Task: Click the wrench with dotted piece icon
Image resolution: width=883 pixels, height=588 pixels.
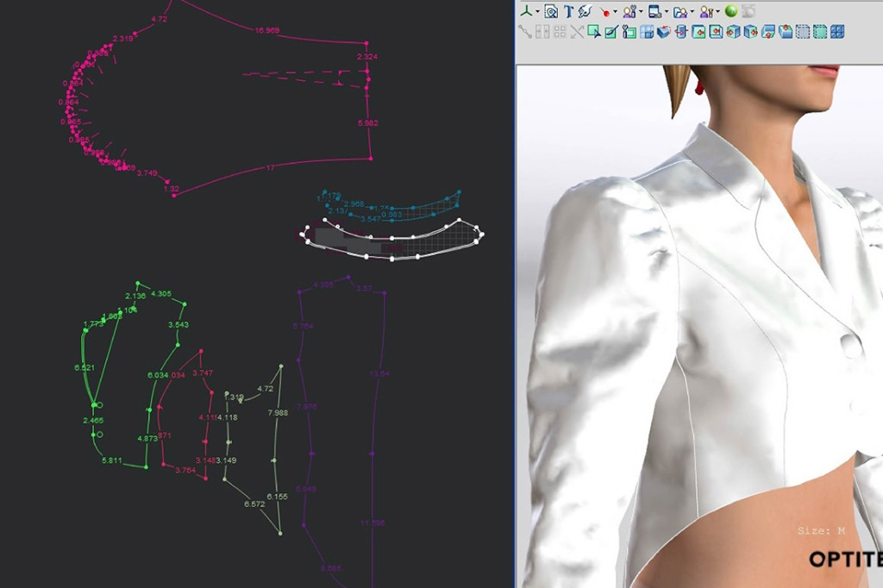Action: coord(629,32)
